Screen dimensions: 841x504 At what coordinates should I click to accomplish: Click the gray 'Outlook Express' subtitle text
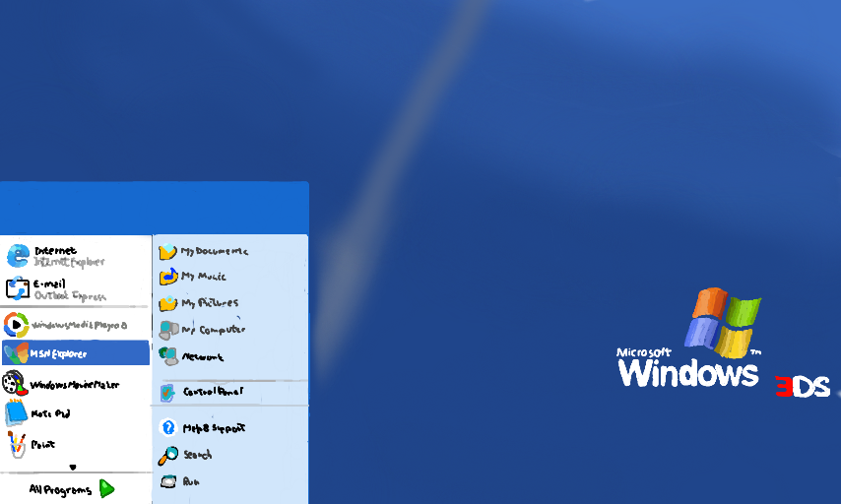(x=70, y=295)
